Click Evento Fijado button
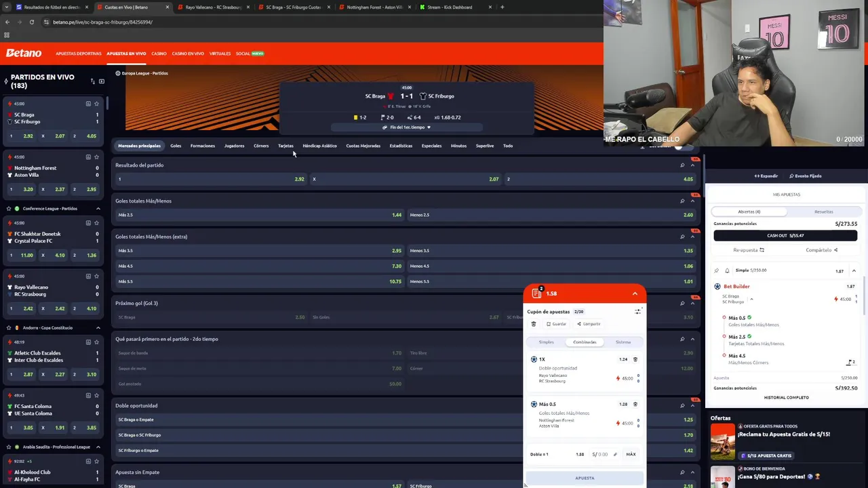Screen dimensions: 868x488 point(805,176)
